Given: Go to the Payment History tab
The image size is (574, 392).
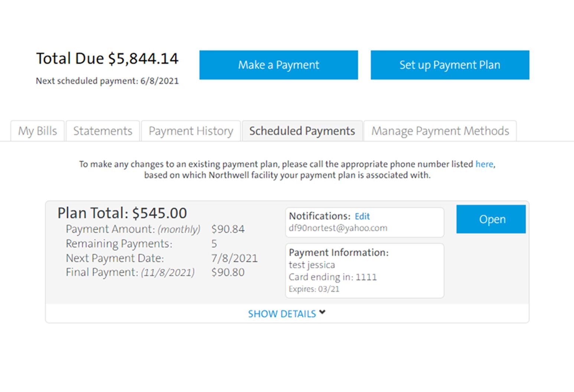Looking at the screenshot, I should (191, 131).
